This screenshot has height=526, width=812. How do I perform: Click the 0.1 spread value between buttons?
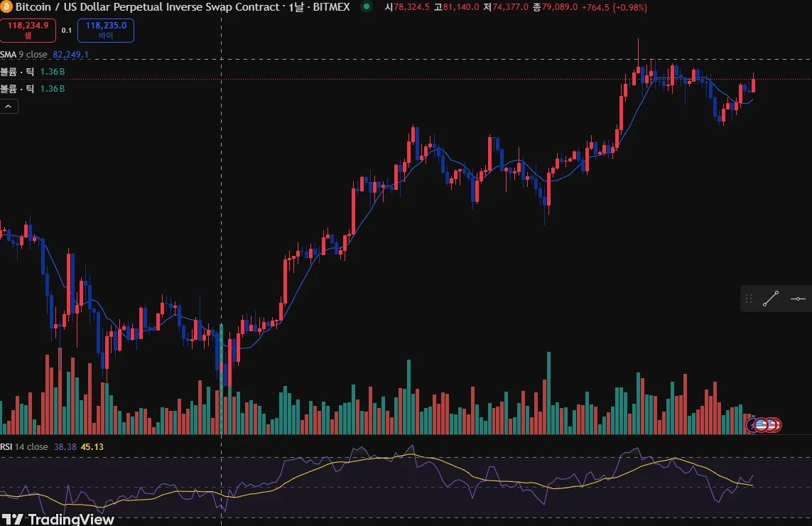click(67, 30)
